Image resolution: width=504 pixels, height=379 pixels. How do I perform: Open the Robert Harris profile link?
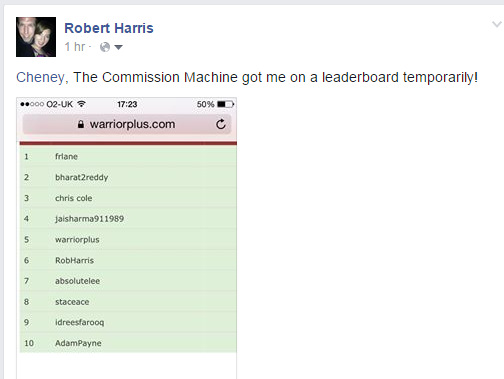point(109,28)
